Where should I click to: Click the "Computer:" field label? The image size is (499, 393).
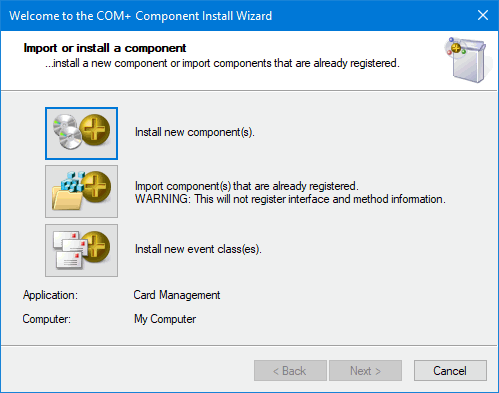tap(46, 319)
